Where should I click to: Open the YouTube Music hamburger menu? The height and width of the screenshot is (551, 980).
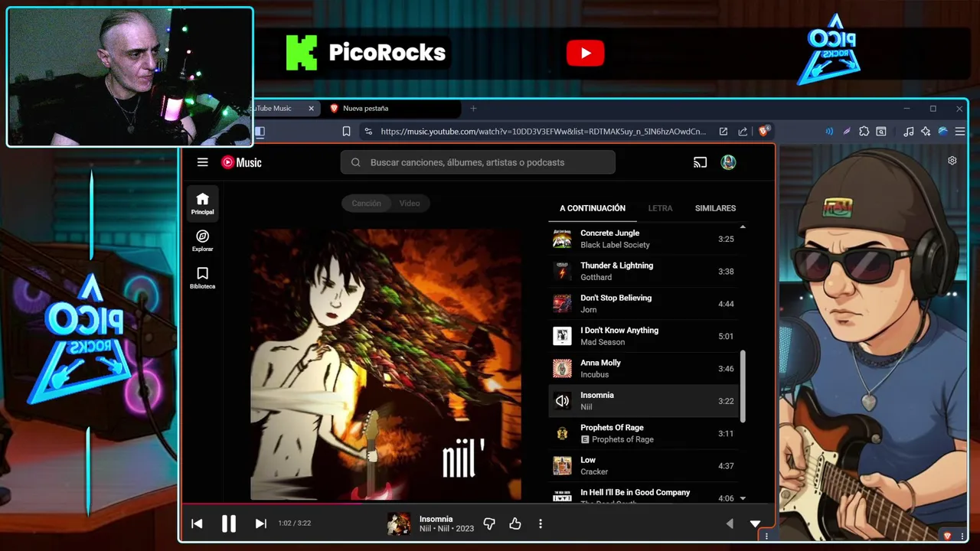[202, 162]
